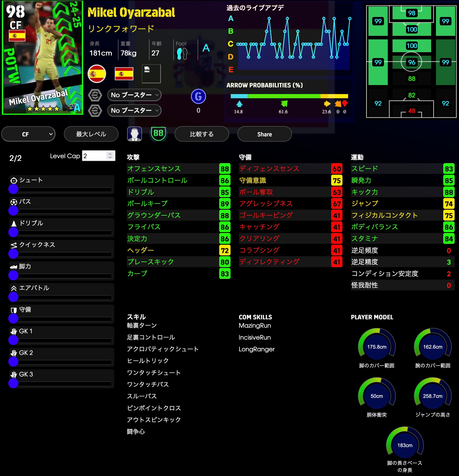The height and width of the screenshot is (476, 459).
Task: Click the コンディション安定度 row
Action: click(403, 274)
